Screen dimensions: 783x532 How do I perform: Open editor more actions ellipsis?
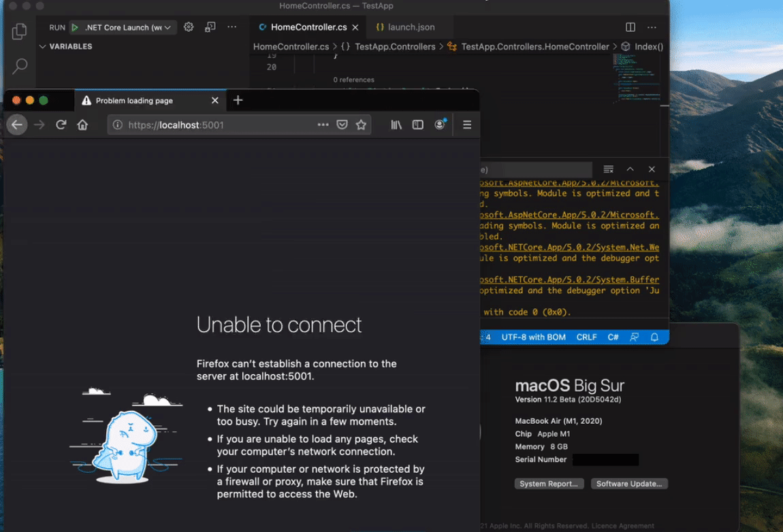click(x=652, y=27)
